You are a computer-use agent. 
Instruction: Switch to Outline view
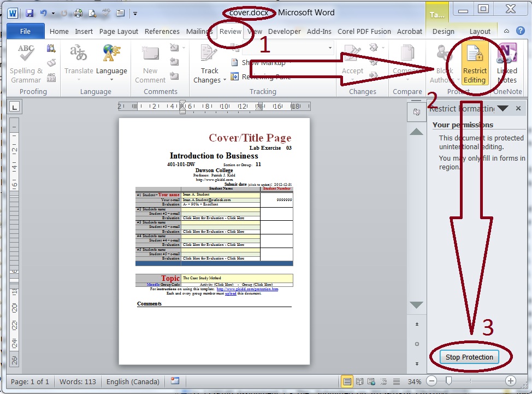pyautogui.click(x=384, y=382)
